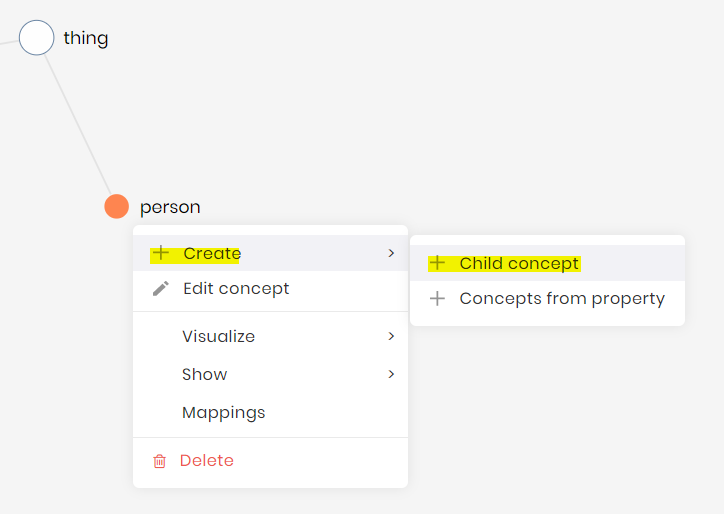Click the pencil icon for Edit concept

click(160, 289)
